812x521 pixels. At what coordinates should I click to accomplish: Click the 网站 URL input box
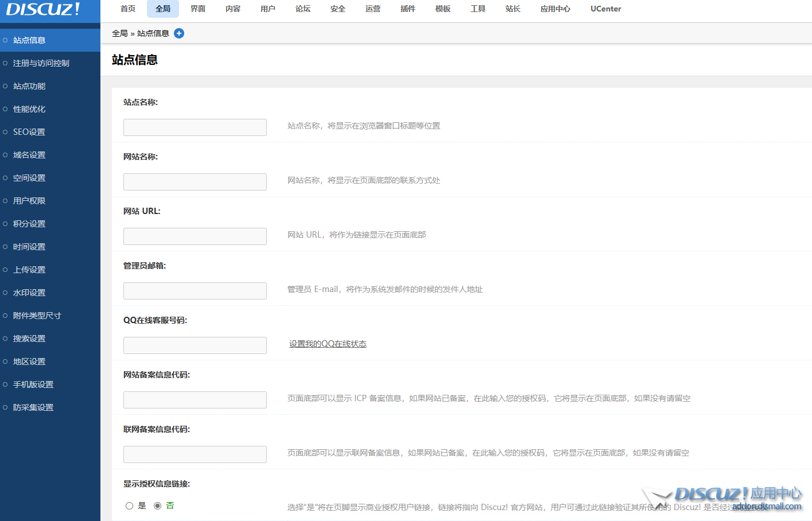[x=195, y=236]
